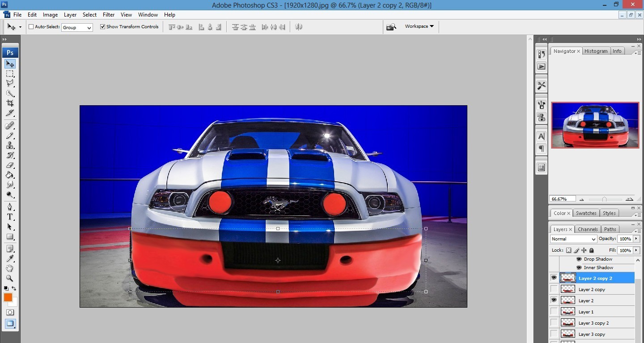Show Layer 1 visibility
644x343 pixels.
[x=554, y=312]
